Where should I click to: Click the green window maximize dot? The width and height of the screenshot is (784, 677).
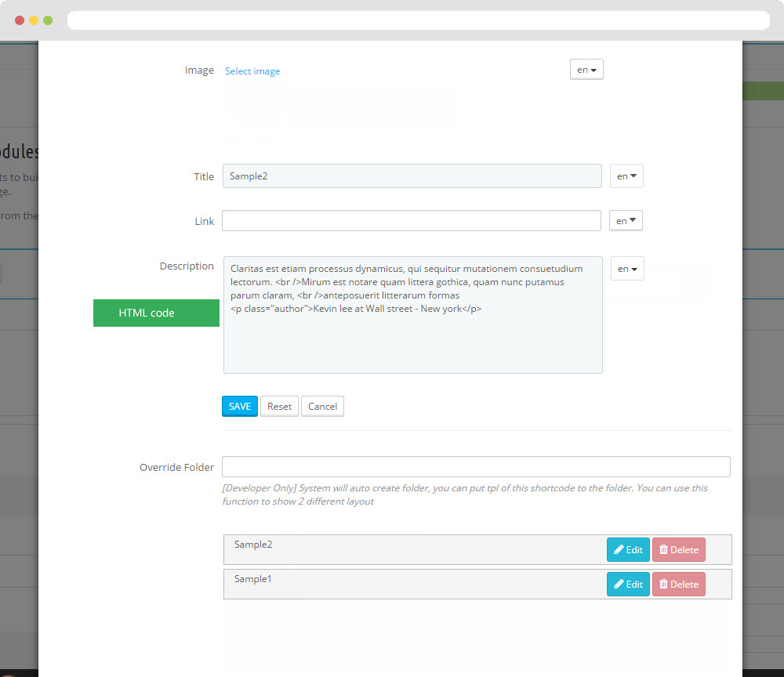(x=48, y=20)
